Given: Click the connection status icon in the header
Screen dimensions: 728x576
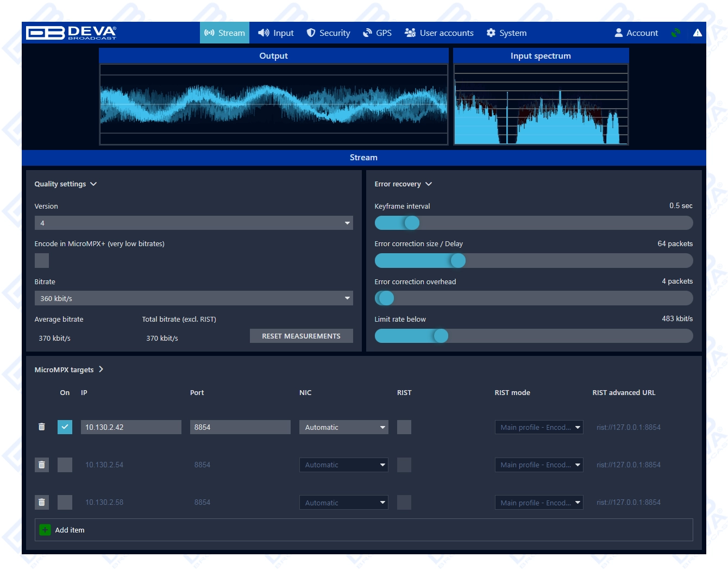Looking at the screenshot, I should click(675, 33).
